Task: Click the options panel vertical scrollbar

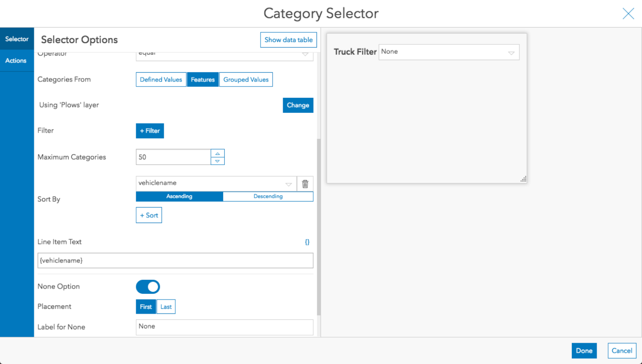Action: point(319,226)
